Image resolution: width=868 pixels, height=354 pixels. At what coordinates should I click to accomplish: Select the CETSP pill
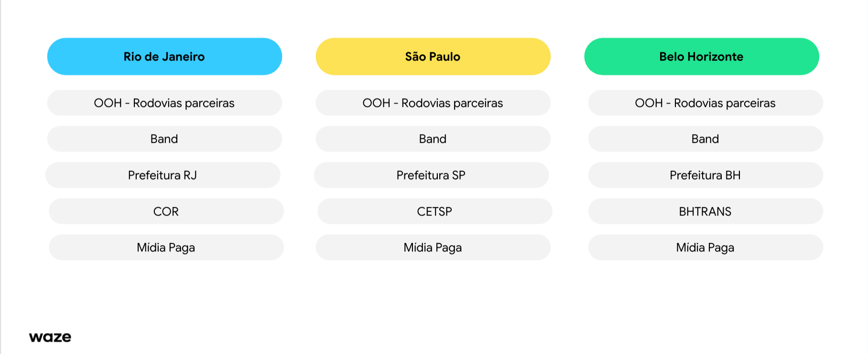click(435, 211)
